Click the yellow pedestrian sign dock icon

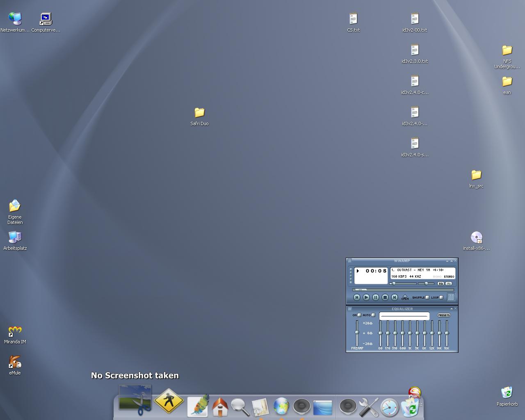(x=169, y=401)
